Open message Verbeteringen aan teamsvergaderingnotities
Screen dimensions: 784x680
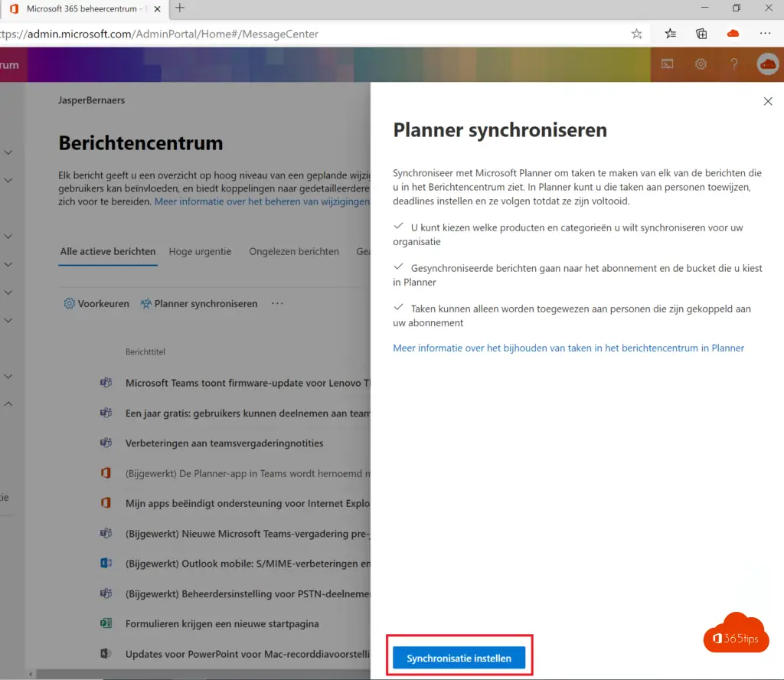(224, 443)
